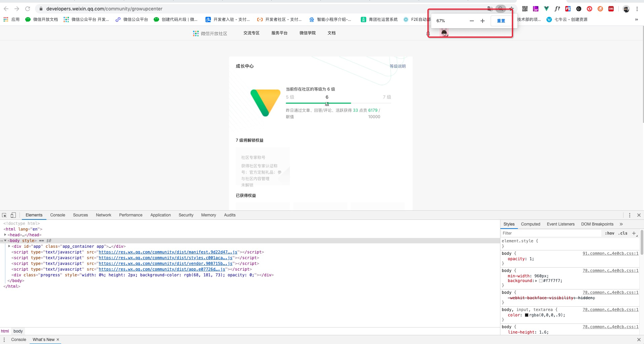Click the level progress bar
Screen dimensions: 644x344
(x=338, y=103)
